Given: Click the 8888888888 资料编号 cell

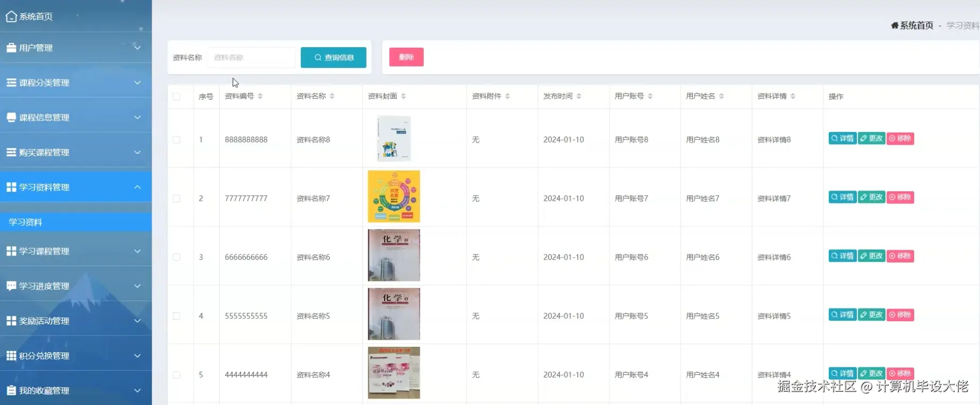Looking at the screenshot, I should (246, 140).
